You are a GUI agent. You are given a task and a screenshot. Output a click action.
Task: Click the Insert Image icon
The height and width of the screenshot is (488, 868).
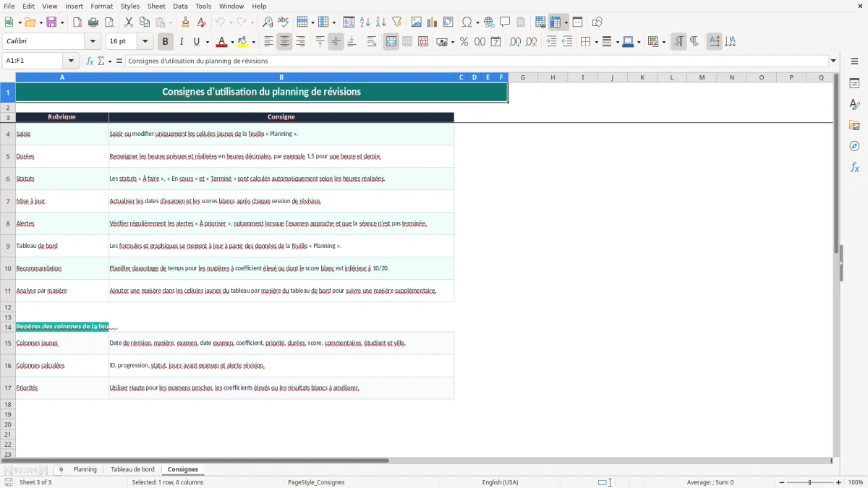pyautogui.click(x=417, y=22)
